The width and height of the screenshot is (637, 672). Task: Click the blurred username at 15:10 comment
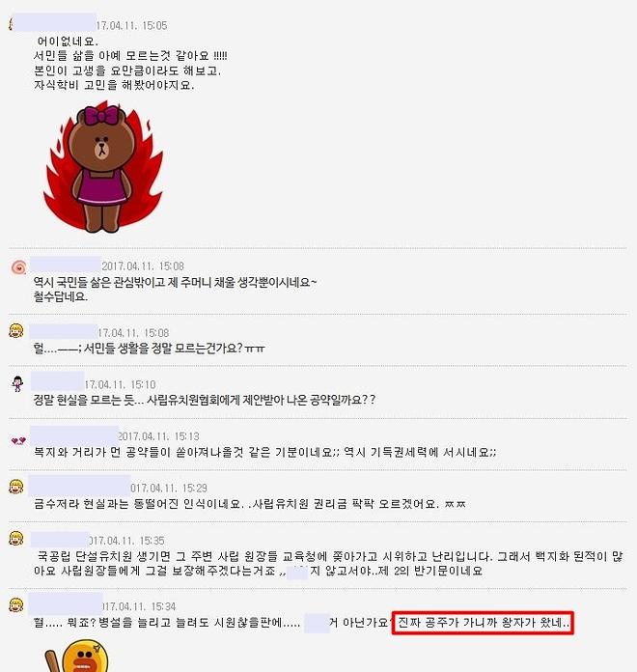click(x=57, y=381)
